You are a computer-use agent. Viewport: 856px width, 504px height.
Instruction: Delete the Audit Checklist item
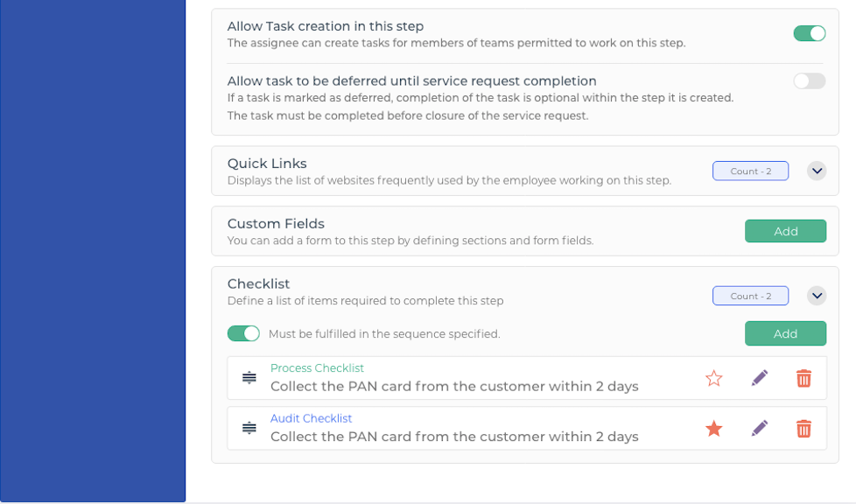tap(803, 429)
